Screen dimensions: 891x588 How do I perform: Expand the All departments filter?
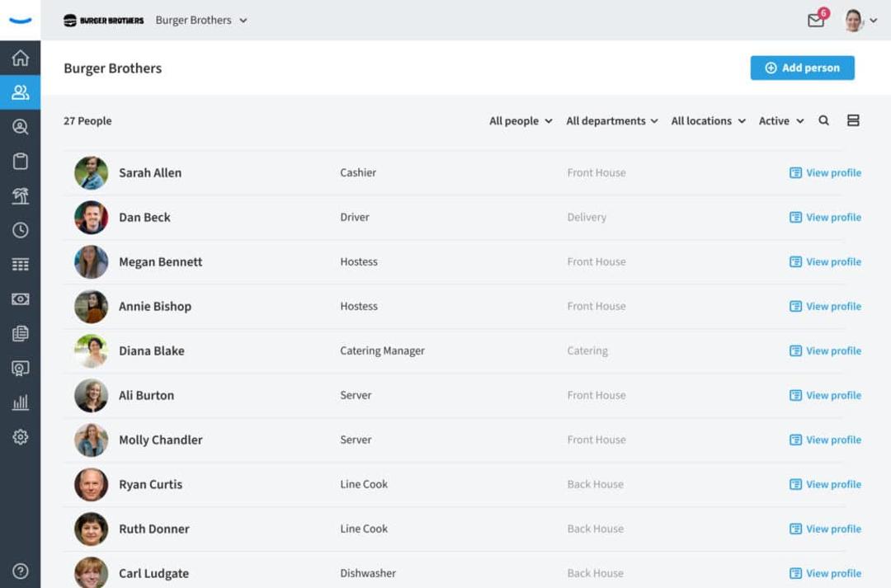point(612,120)
